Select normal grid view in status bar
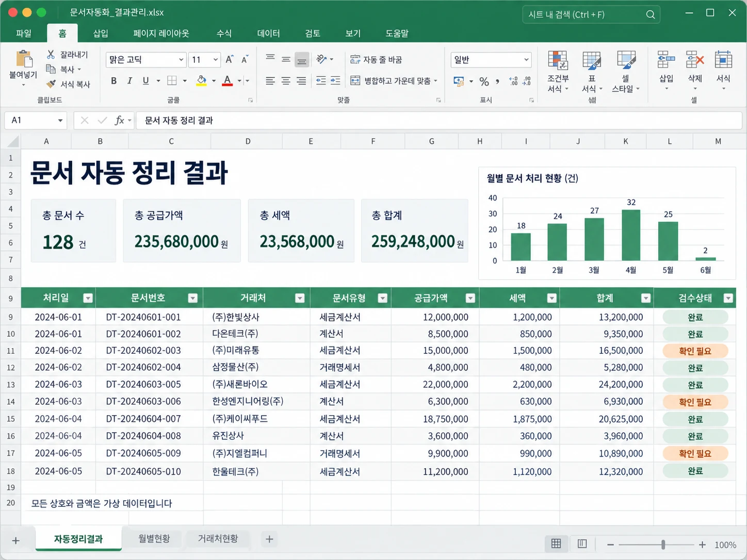This screenshot has width=747, height=560. 556,543
